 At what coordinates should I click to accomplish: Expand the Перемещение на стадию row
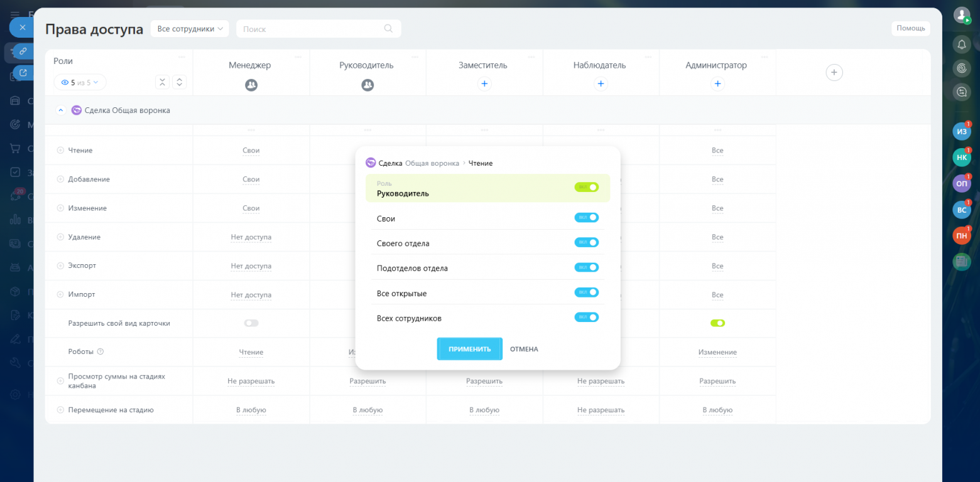pyautogui.click(x=60, y=410)
